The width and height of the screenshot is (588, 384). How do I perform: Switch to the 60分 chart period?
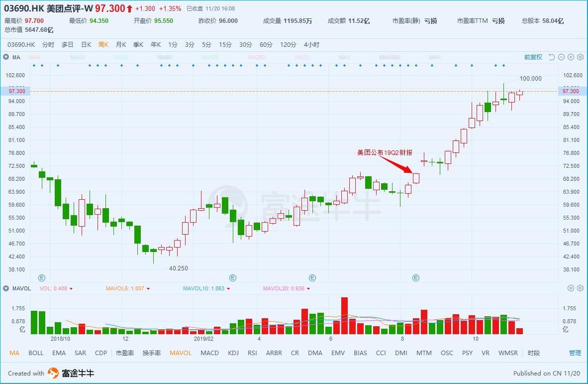pyautogui.click(x=266, y=45)
